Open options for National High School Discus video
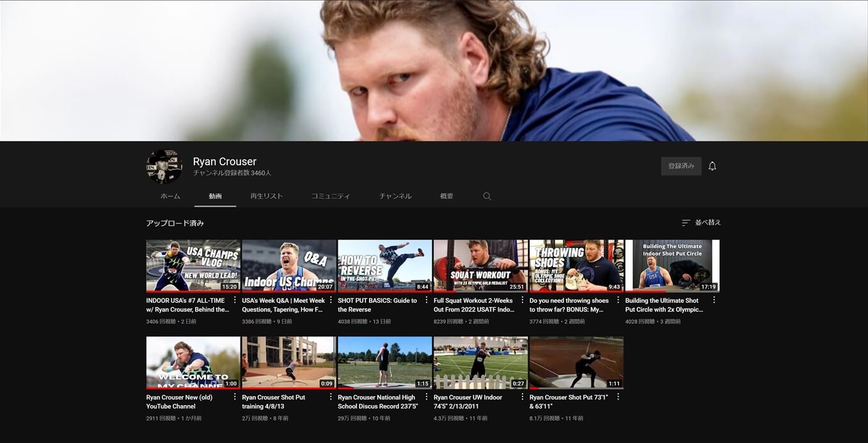Viewport: 868px width, 443px height. click(x=427, y=397)
